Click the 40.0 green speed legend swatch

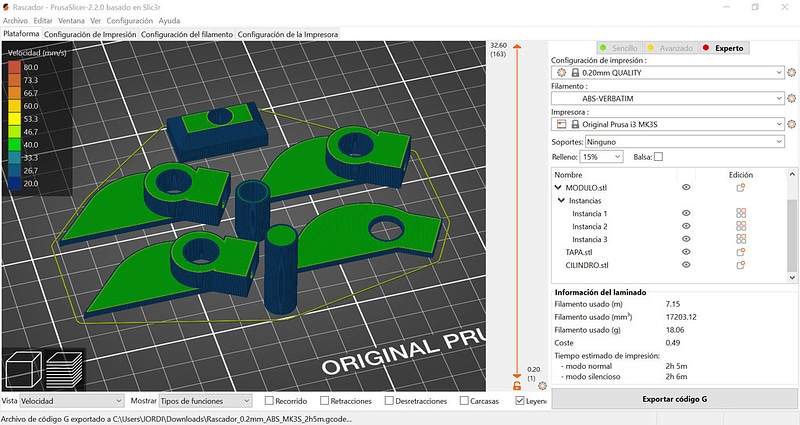pos(14,144)
